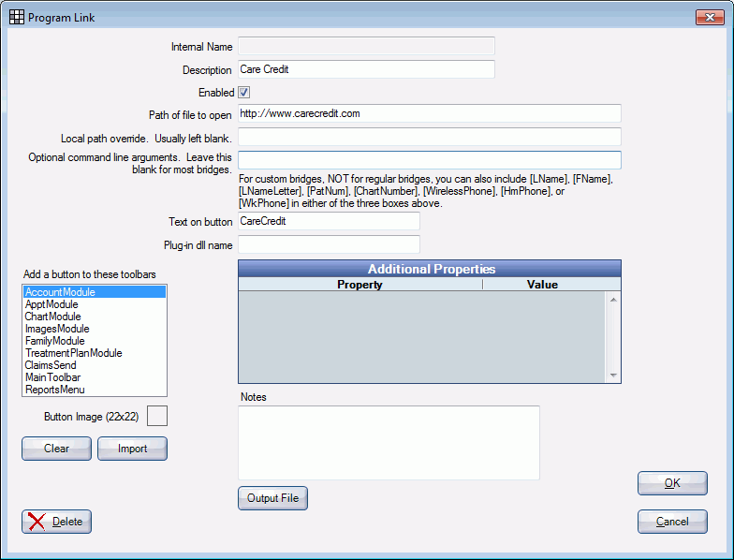Select ClaimsSend in the toolbars list

point(95,365)
